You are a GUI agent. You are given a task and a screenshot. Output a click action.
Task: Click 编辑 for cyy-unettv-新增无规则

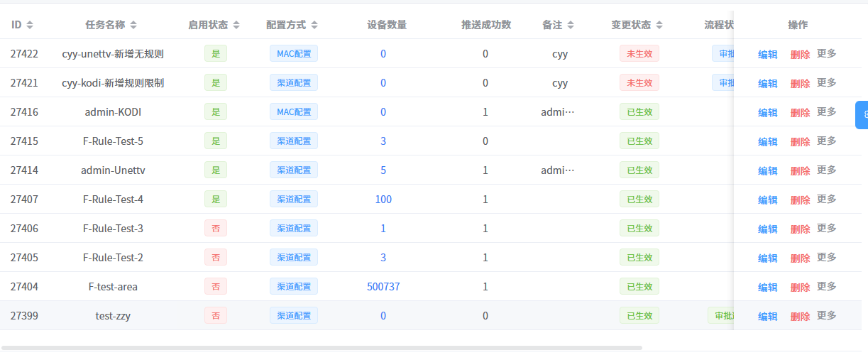(x=768, y=54)
